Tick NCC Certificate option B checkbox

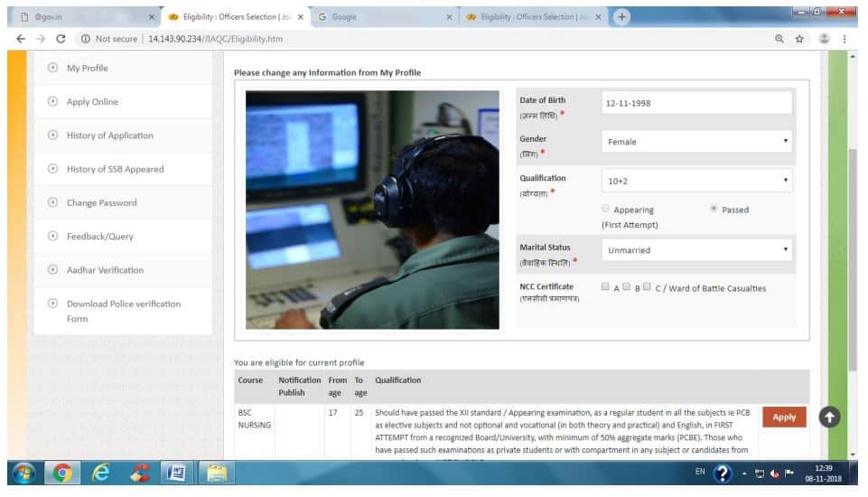627,287
